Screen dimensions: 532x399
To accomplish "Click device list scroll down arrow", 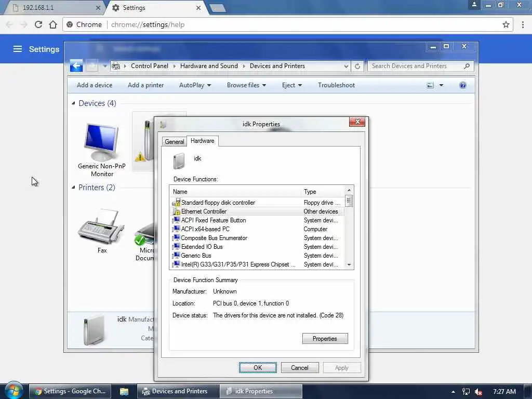I will pyautogui.click(x=349, y=264).
